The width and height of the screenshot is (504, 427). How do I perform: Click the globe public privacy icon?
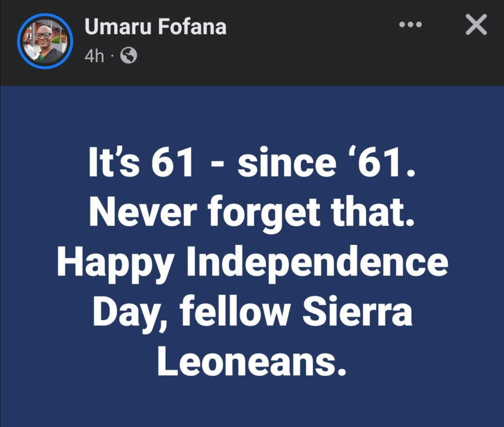129,56
